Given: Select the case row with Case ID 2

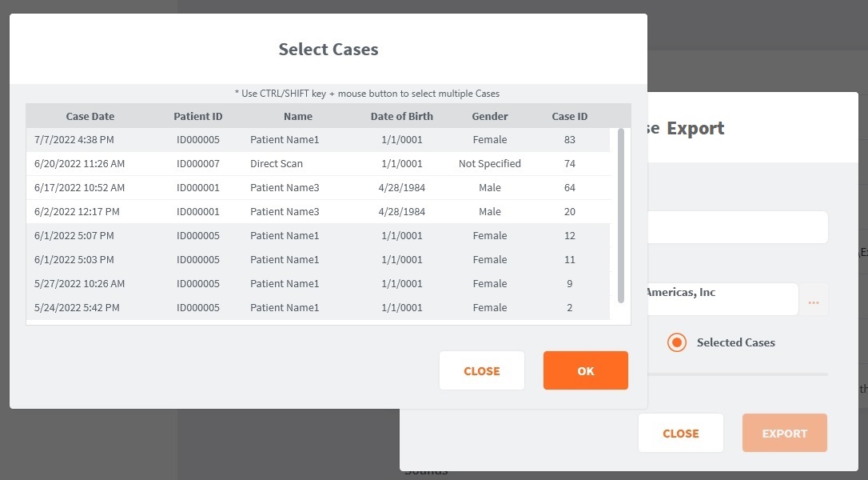Looking at the screenshot, I should tap(320, 307).
